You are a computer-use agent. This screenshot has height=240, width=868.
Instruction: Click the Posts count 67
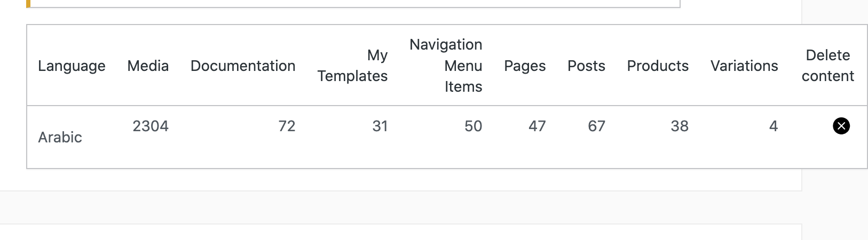coord(597,126)
